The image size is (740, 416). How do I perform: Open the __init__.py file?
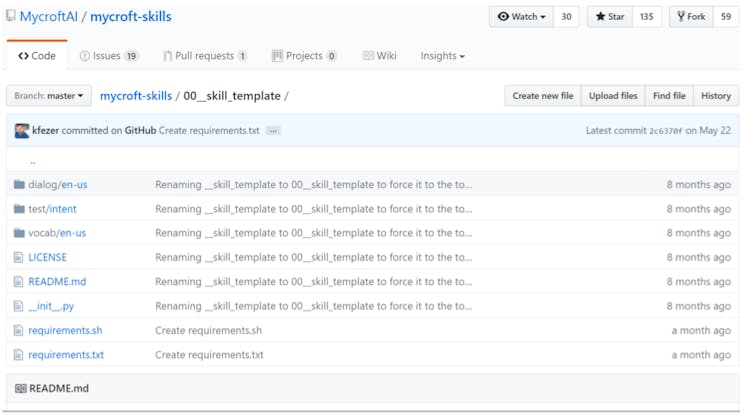point(51,306)
